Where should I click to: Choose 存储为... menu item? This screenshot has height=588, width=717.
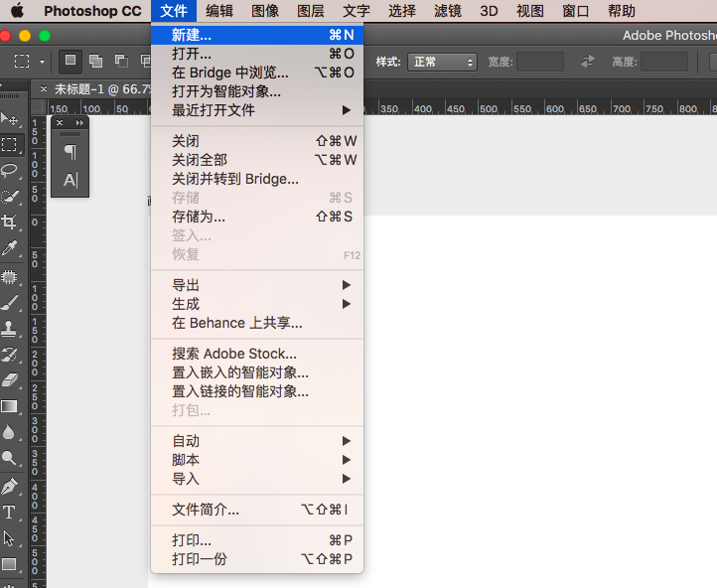257,217
